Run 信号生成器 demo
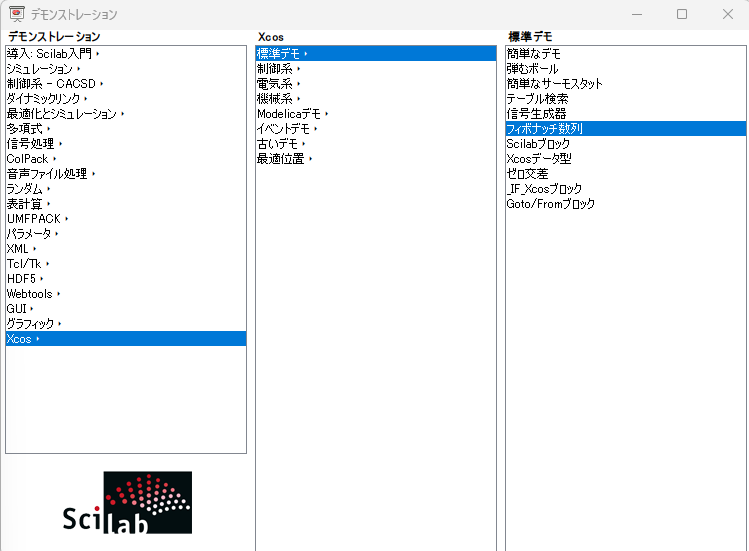 pos(626,114)
